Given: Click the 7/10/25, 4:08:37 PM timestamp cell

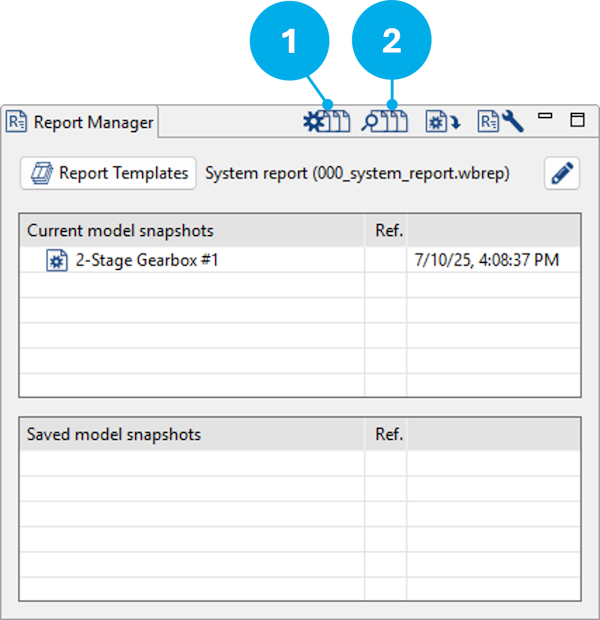Looking at the screenshot, I should click(x=486, y=261).
